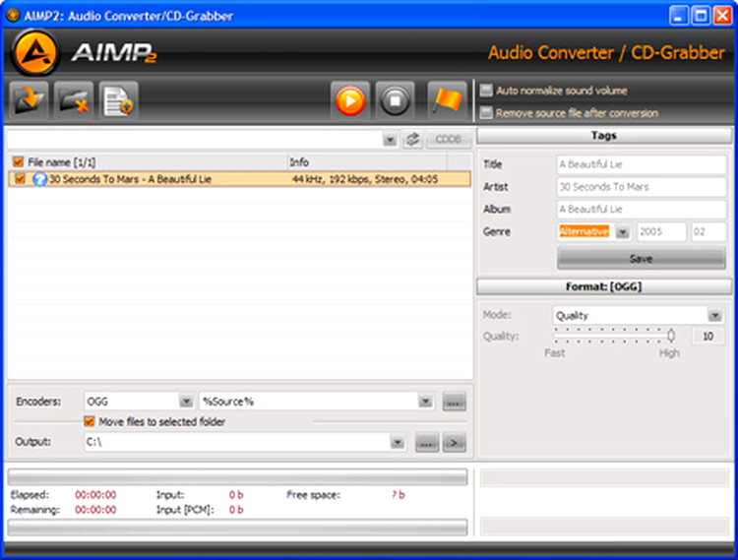This screenshot has width=738, height=560.
Task: Collapse the Tags panel header
Action: click(604, 136)
